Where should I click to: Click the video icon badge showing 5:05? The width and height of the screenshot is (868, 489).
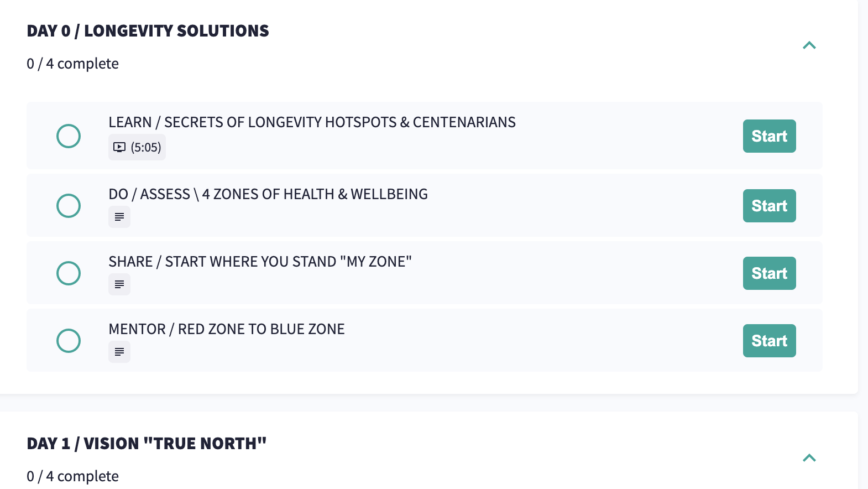click(x=137, y=147)
